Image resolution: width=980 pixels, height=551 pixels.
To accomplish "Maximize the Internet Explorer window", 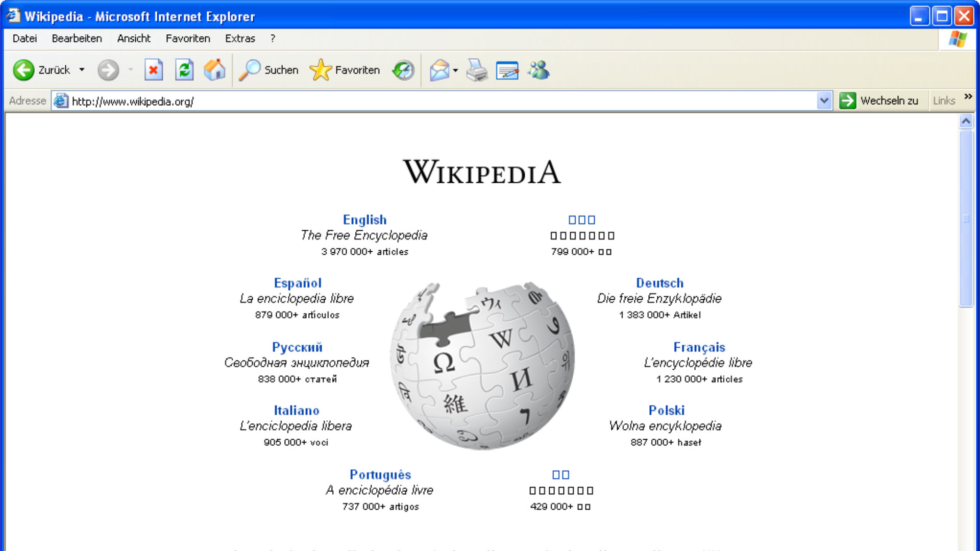I will 942,16.
